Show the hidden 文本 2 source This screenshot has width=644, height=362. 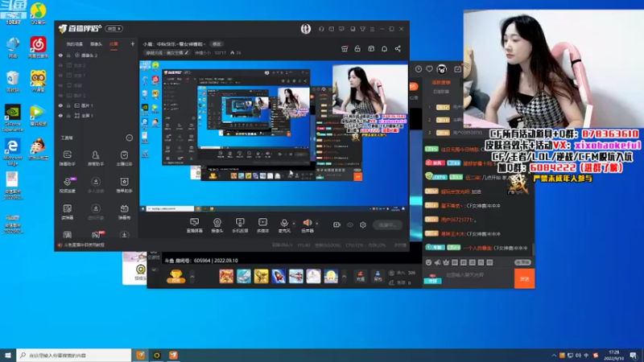[60, 65]
